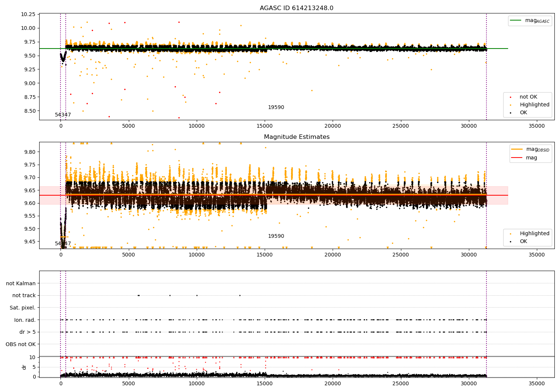Select the 'OK' legend entry in top plot
Viewport: 560px width, 392px height.
pos(523,113)
